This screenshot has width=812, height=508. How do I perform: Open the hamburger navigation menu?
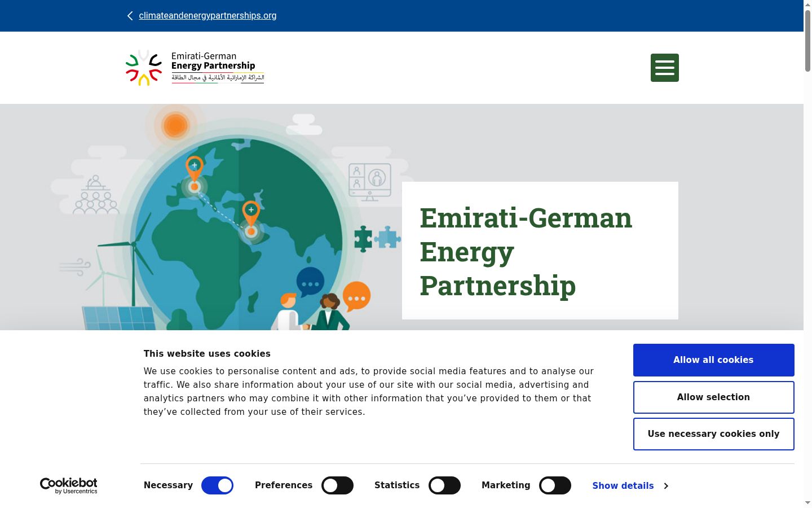(664, 68)
